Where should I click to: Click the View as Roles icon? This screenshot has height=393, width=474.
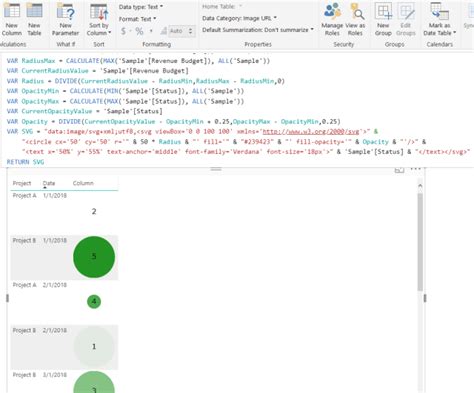(x=355, y=19)
